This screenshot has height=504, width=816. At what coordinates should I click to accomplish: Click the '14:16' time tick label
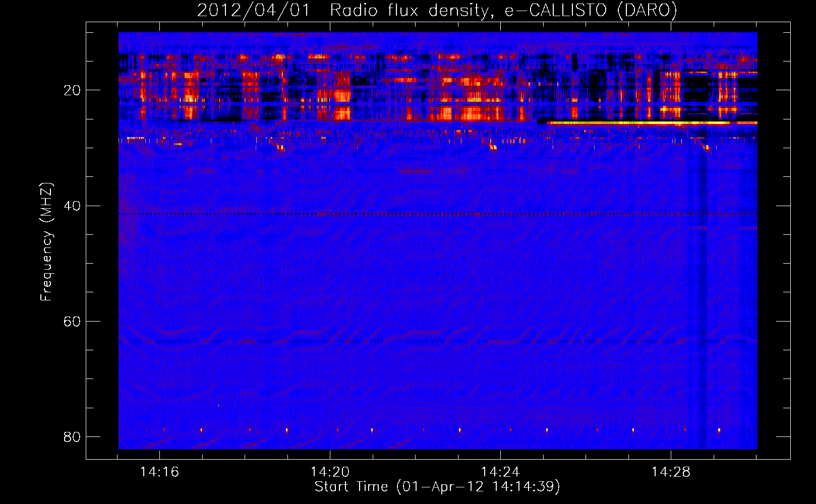(x=159, y=472)
